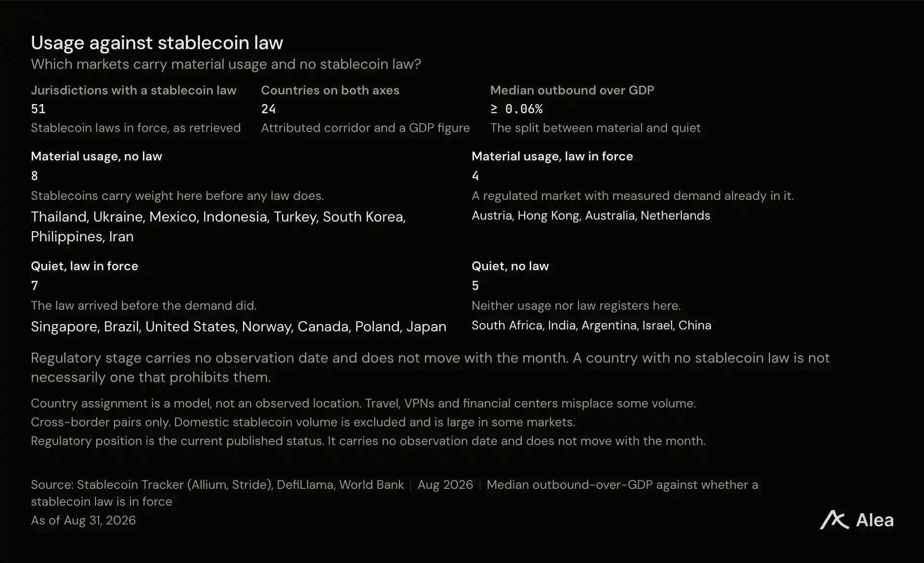Click the Source: Stablecoin Tracker attribution text

click(218, 484)
